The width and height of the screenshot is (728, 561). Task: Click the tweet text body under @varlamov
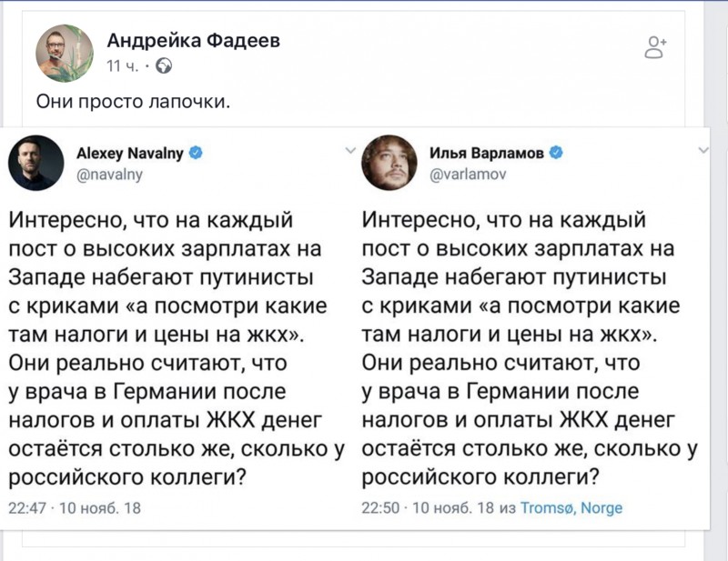[528, 347]
